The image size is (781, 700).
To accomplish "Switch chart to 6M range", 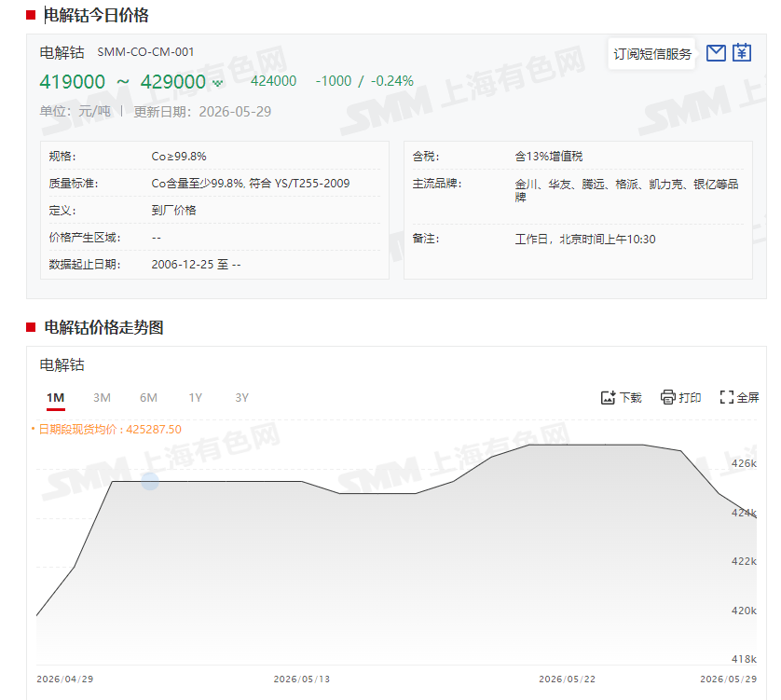I will (148, 398).
